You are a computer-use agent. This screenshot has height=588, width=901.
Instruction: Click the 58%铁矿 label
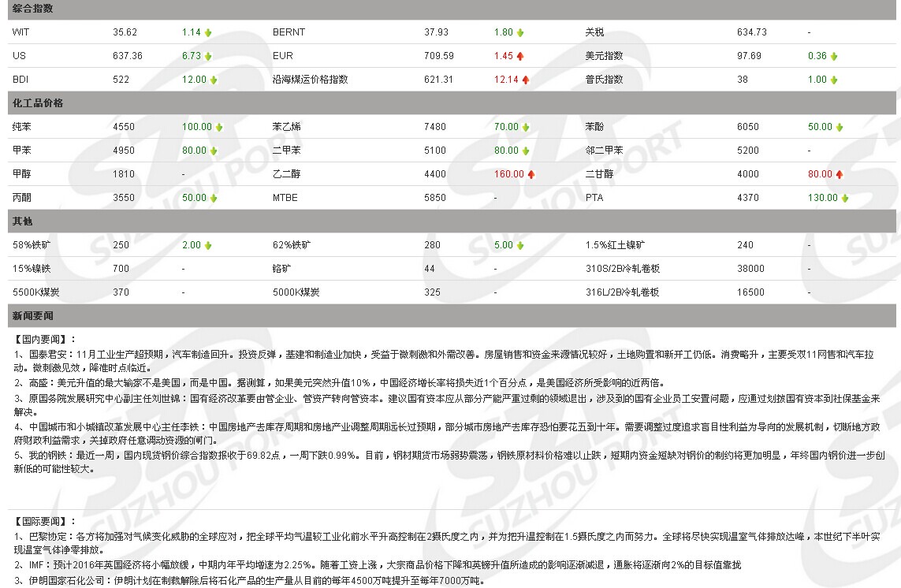32,245
